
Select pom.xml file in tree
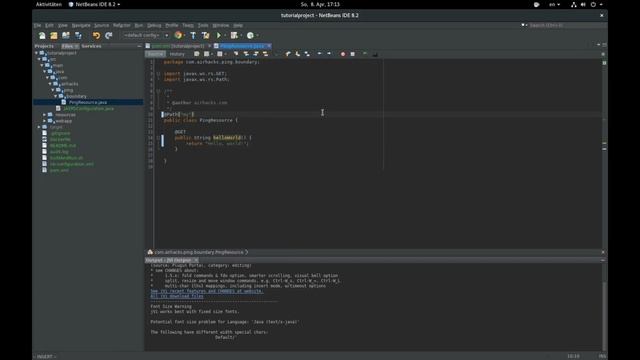pos(59,170)
